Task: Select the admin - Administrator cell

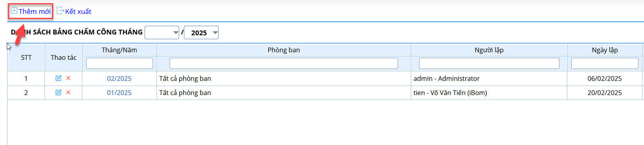Action: pyautogui.click(x=489, y=78)
